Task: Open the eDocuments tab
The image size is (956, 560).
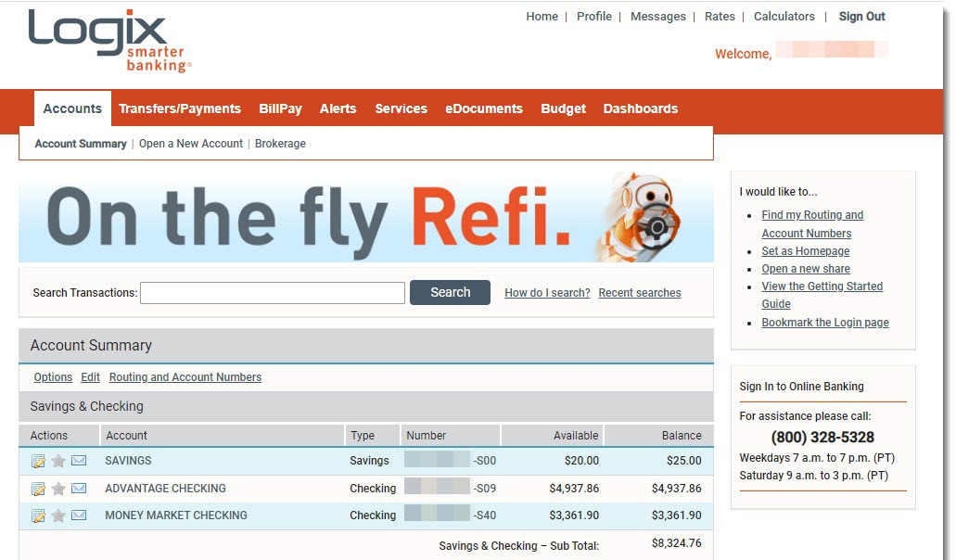Action: (x=483, y=108)
